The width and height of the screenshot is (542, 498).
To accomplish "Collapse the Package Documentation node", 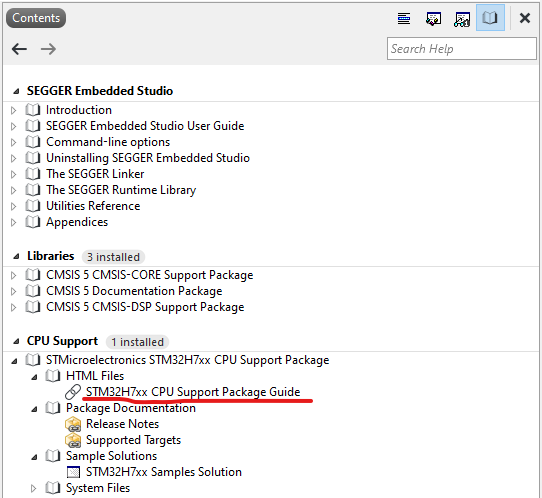I will pos(34,409).
